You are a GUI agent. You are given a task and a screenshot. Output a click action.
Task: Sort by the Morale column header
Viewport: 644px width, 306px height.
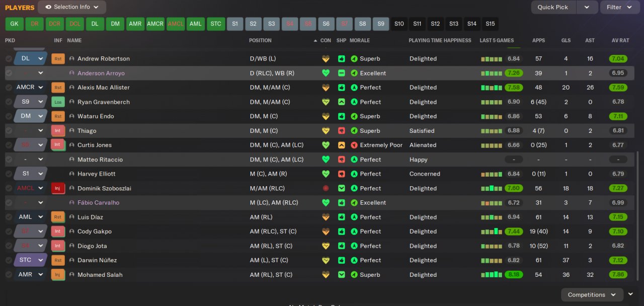pos(360,40)
